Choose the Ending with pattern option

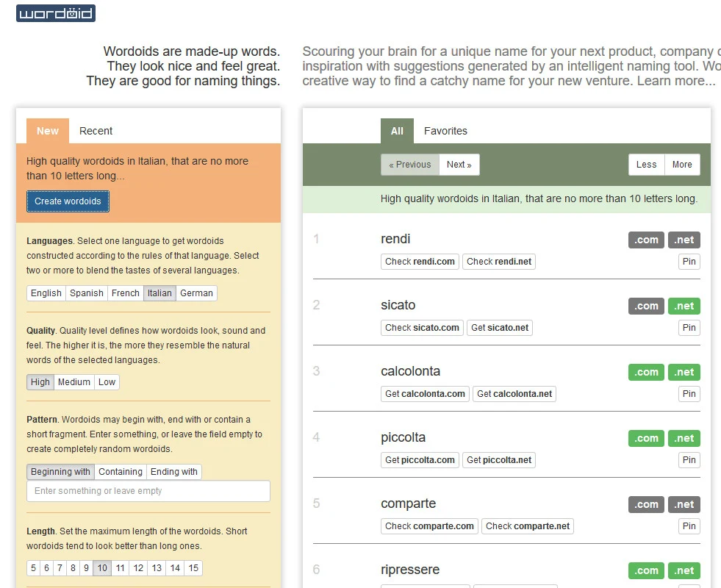[174, 472]
